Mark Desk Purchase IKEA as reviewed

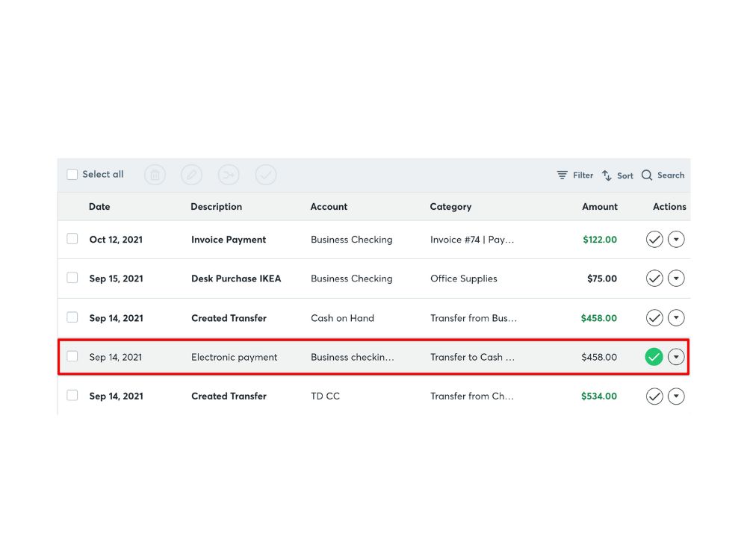pos(654,278)
